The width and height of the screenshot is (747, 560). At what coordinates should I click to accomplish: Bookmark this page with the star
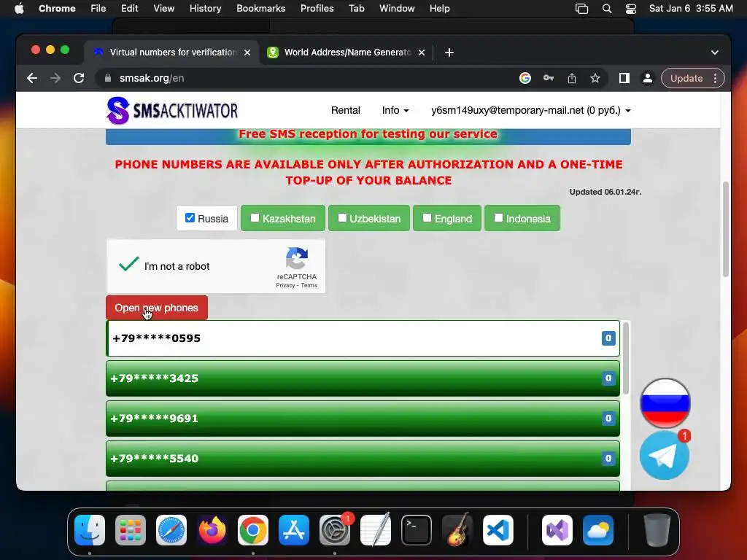595,78
